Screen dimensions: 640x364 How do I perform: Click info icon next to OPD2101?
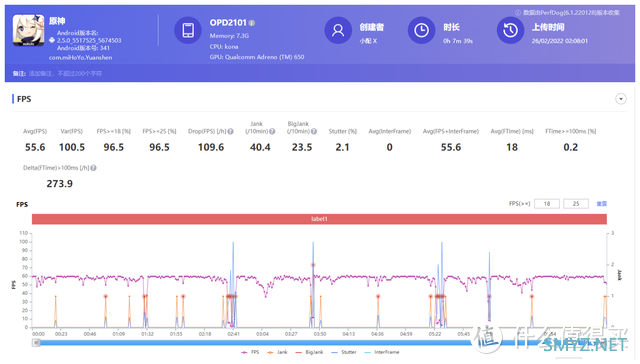252,23
